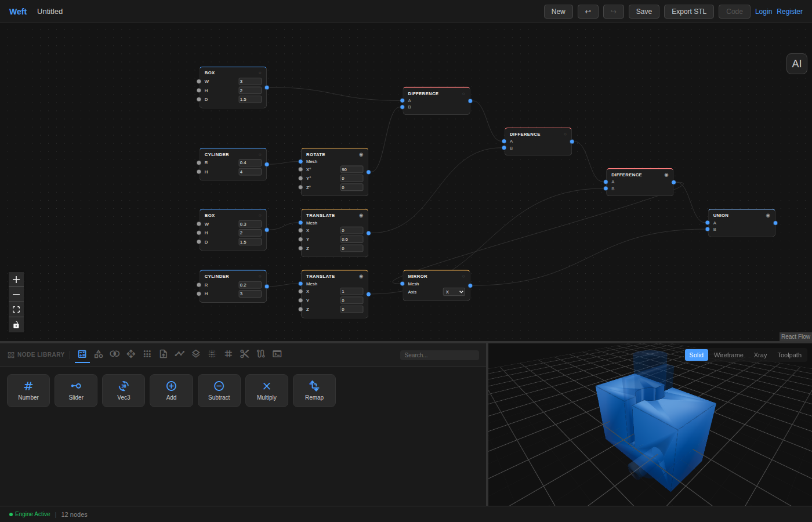The height and width of the screenshot is (522, 812).
Task: Open the Register link
Action: [789, 12]
